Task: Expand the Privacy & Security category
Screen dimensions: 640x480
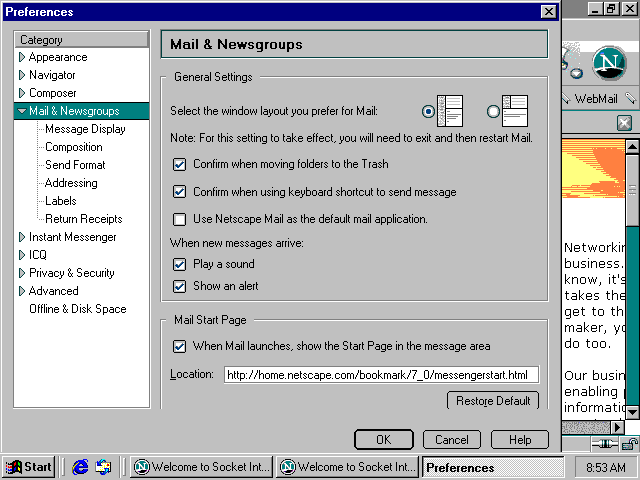Action: click(x=22, y=273)
